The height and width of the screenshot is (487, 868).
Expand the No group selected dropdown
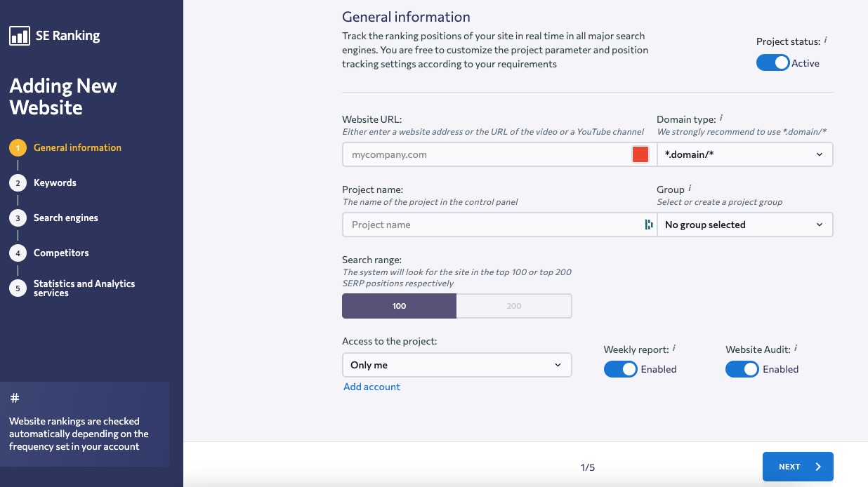(744, 225)
